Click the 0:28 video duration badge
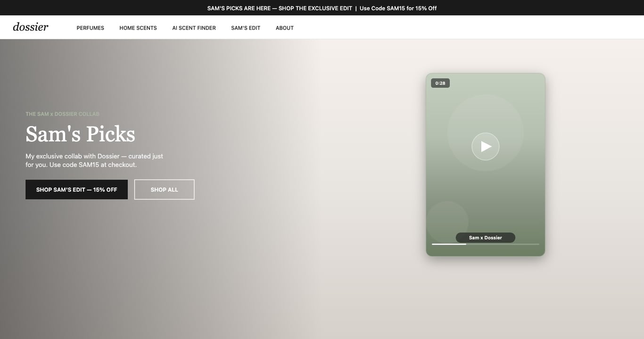Image resolution: width=644 pixels, height=339 pixels. coord(440,83)
